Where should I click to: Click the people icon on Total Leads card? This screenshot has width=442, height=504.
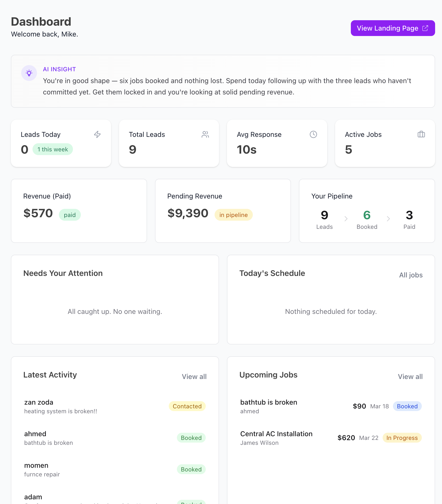[x=205, y=135]
